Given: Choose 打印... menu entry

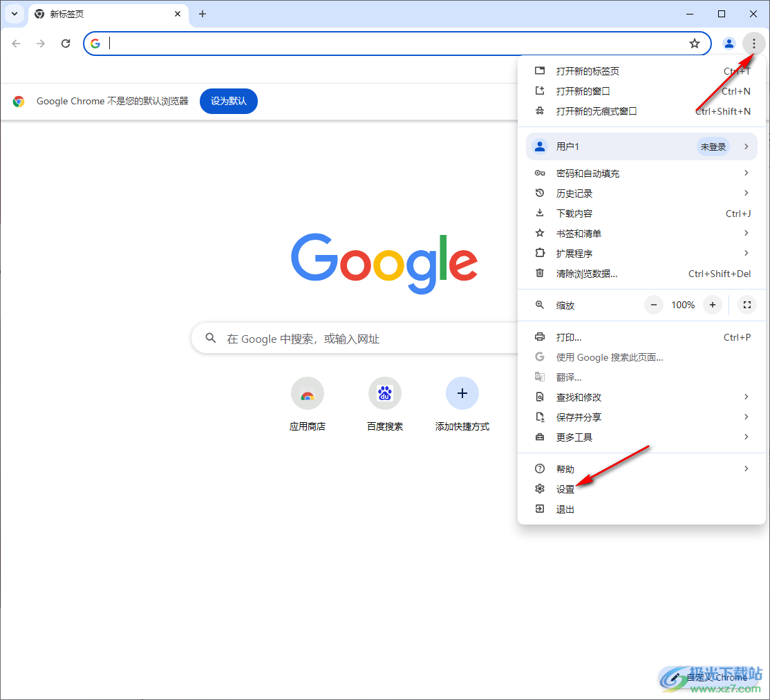Looking at the screenshot, I should point(641,337).
